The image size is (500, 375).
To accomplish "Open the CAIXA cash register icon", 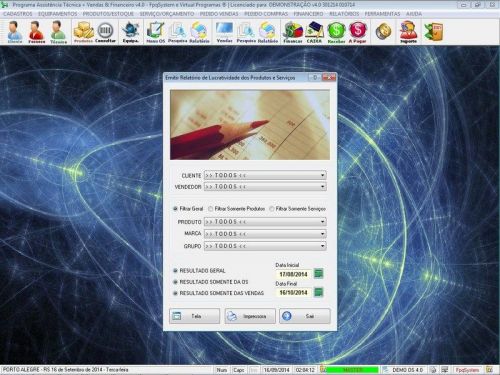I will coord(314,32).
